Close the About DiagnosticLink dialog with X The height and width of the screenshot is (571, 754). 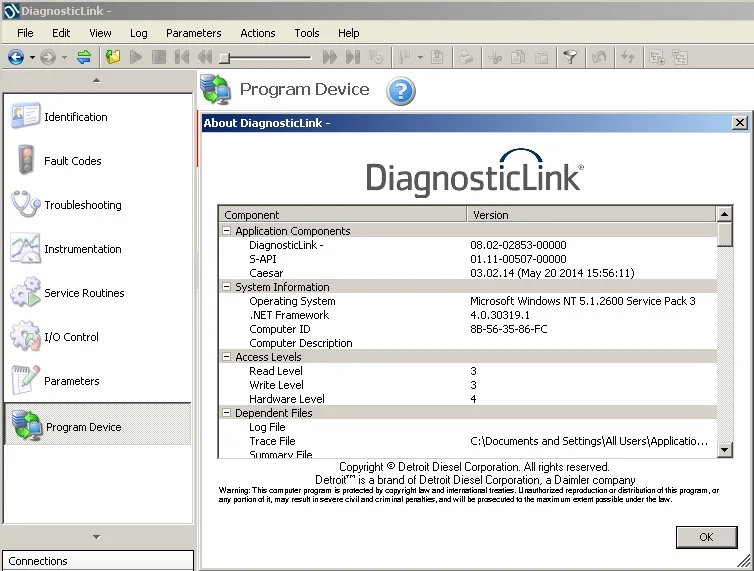point(740,123)
